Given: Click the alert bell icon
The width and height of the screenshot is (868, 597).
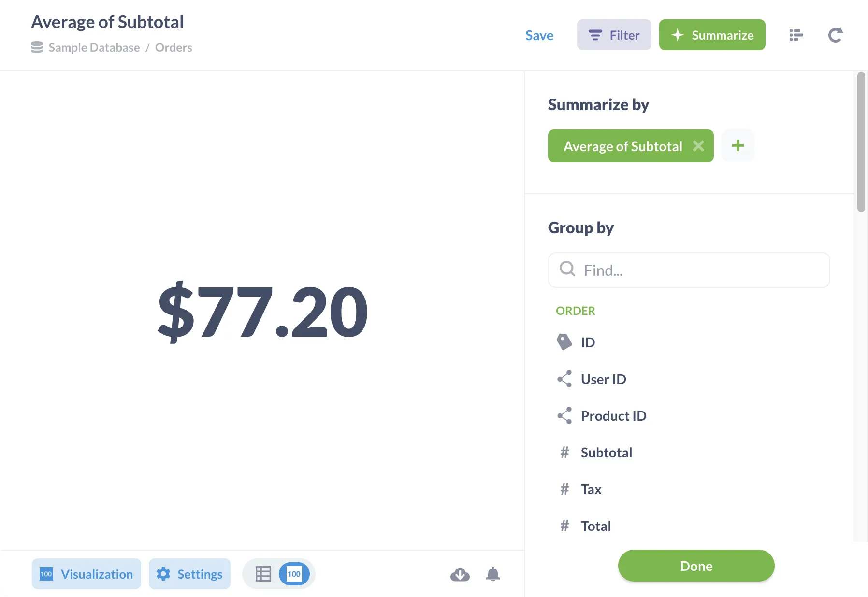Looking at the screenshot, I should point(492,574).
